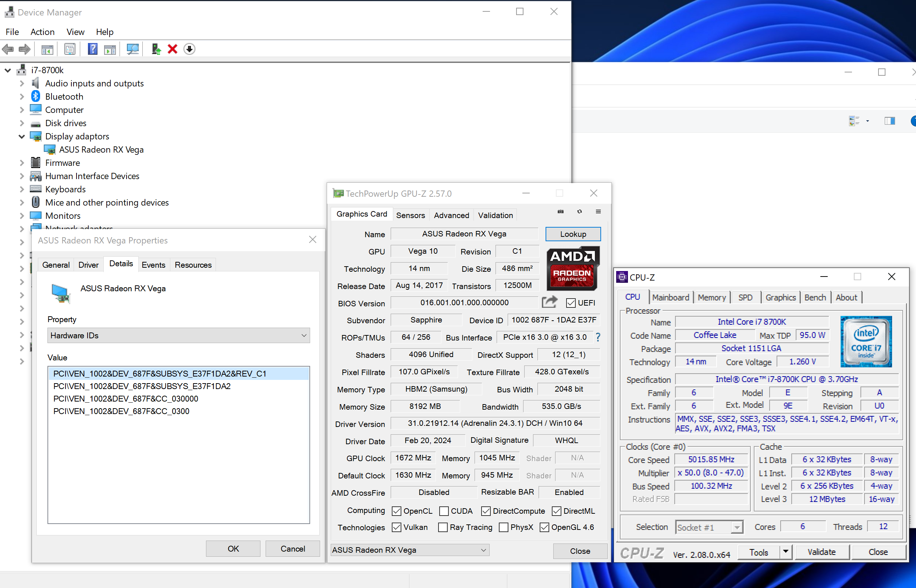Switch to the Sensors tab in GPU-Z
The image size is (916, 588).
410,215
